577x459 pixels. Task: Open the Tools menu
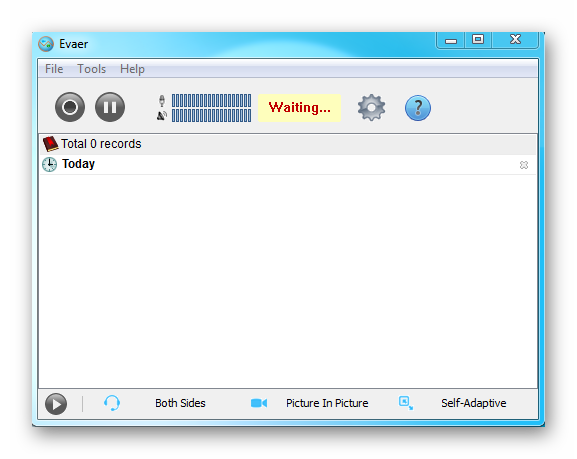[92, 69]
